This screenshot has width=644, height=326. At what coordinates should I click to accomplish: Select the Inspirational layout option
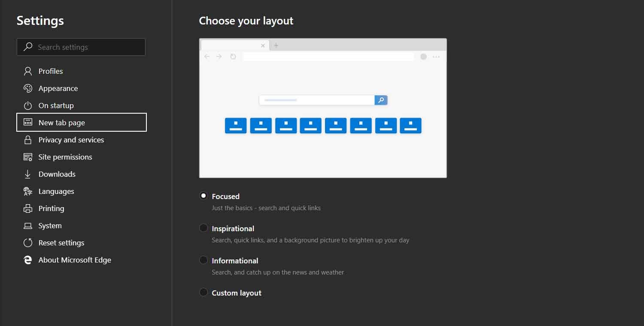coord(204,228)
